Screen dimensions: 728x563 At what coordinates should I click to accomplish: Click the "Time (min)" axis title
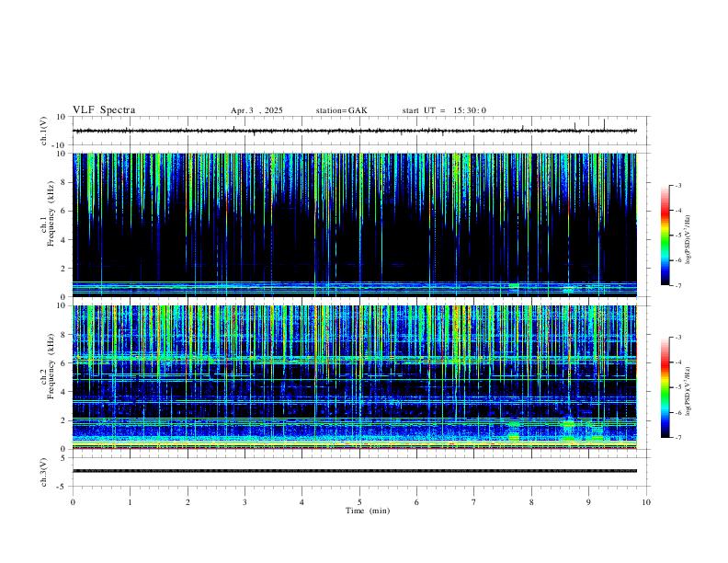click(368, 511)
